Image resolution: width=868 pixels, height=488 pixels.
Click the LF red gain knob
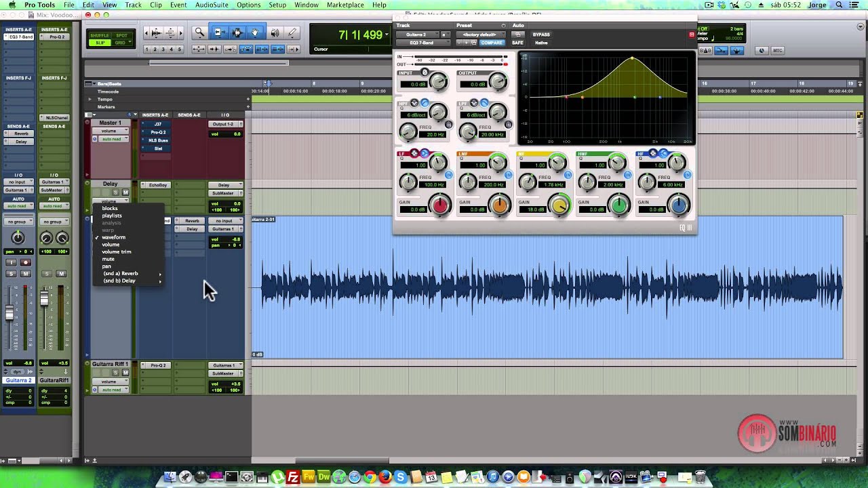click(x=440, y=205)
